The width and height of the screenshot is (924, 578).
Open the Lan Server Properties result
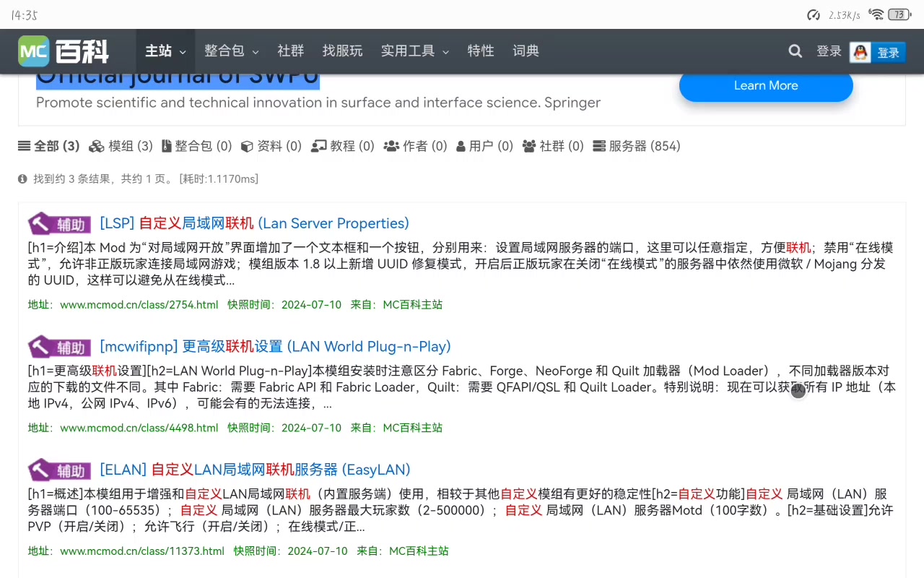point(254,223)
